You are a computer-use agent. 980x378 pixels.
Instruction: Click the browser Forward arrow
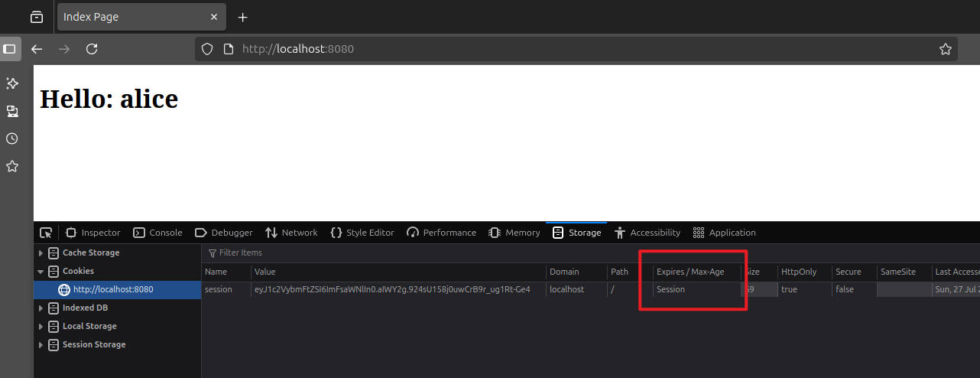tap(64, 49)
